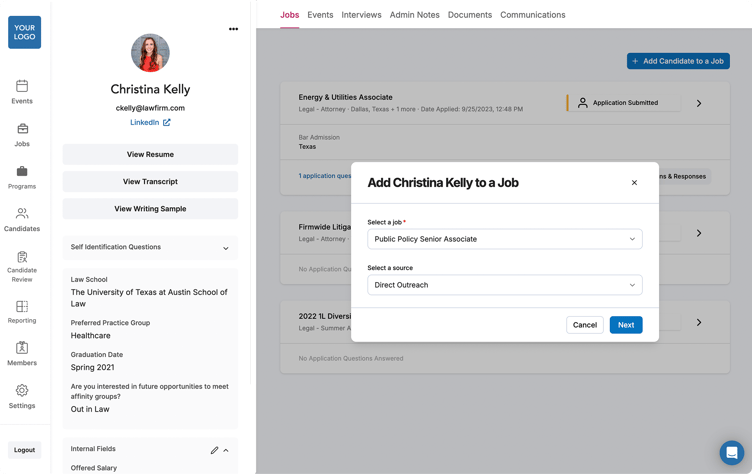Open the chat support bubble
The image size is (752, 474).
tap(731, 452)
